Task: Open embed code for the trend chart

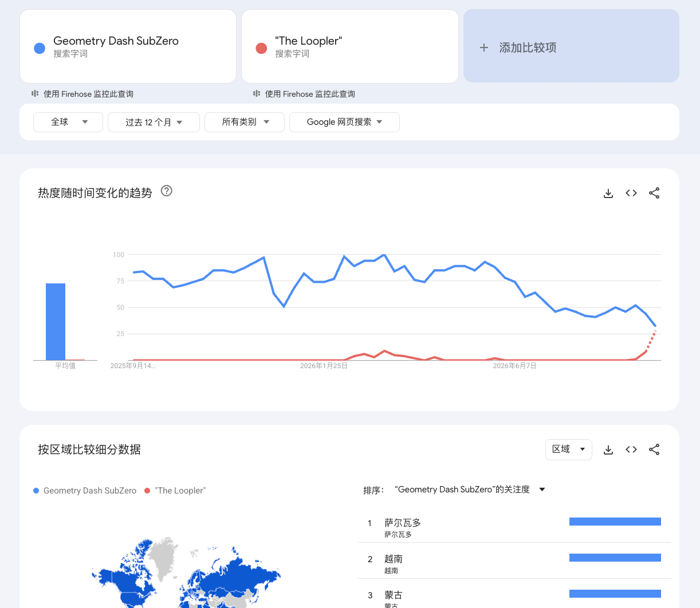Action: [631, 194]
